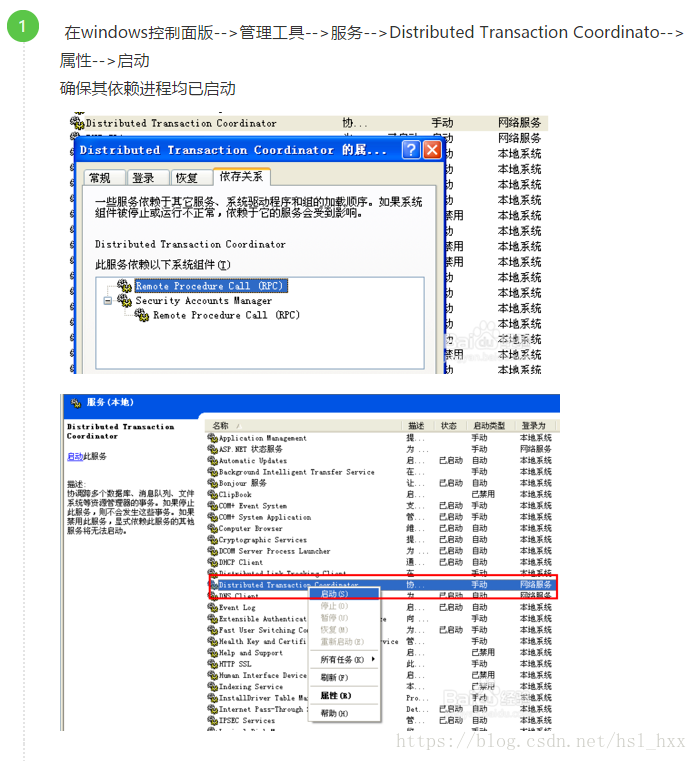Select the IPSEC Services service name
Image resolution: width=697 pixels, height=761 pixels.
click(247, 721)
